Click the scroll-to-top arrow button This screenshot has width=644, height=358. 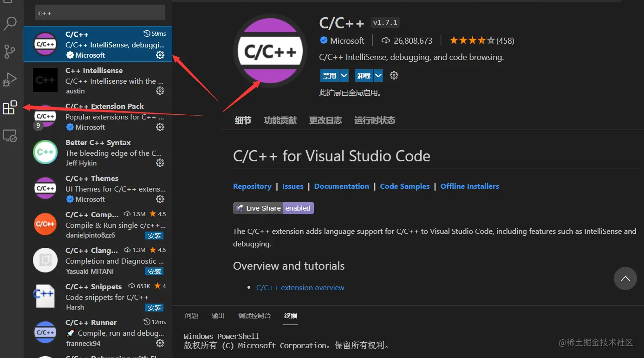[625, 278]
